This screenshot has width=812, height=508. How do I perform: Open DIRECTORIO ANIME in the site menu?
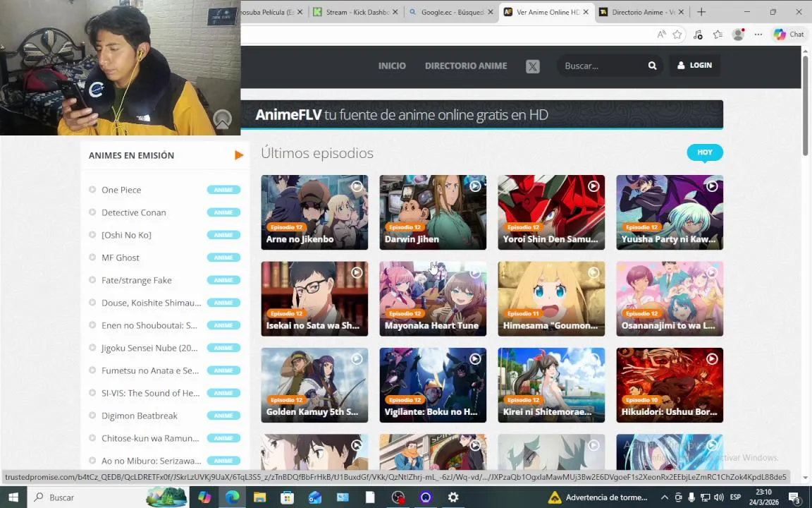point(466,66)
